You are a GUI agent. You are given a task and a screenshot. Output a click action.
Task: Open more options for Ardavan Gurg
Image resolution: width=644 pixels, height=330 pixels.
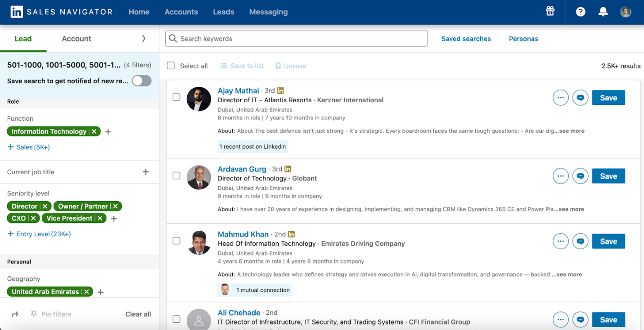560,176
